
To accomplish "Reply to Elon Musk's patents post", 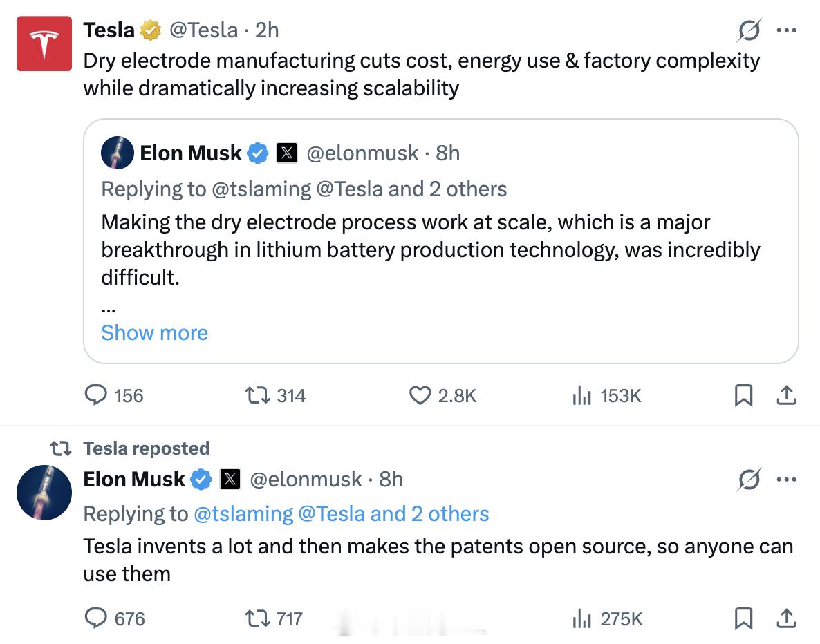I will coord(95,618).
